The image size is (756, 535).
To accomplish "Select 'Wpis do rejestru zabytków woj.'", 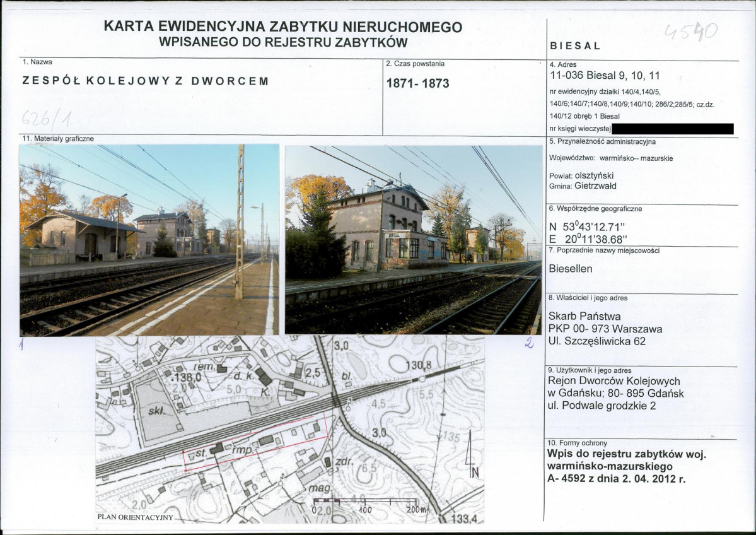I will pyautogui.click(x=627, y=454).
